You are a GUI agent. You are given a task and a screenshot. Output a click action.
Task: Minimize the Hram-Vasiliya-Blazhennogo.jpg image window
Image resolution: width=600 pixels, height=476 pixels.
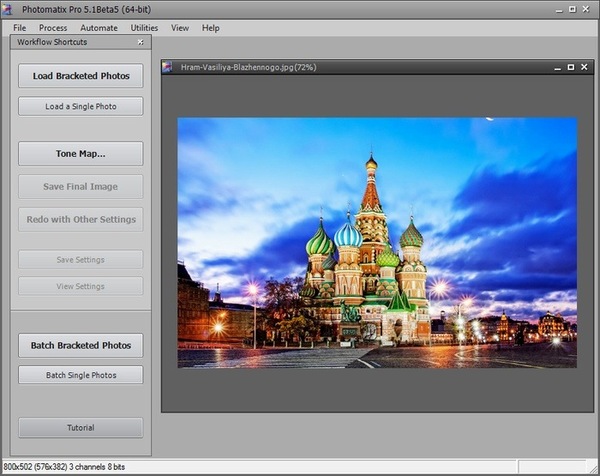pos(557,67)
